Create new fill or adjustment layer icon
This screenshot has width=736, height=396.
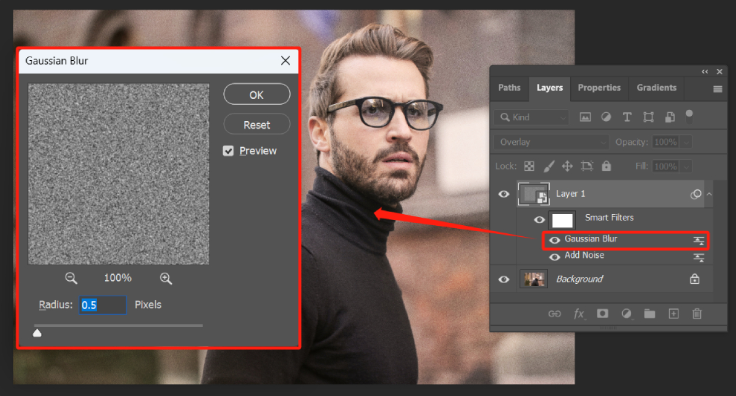tap(626, 314)
